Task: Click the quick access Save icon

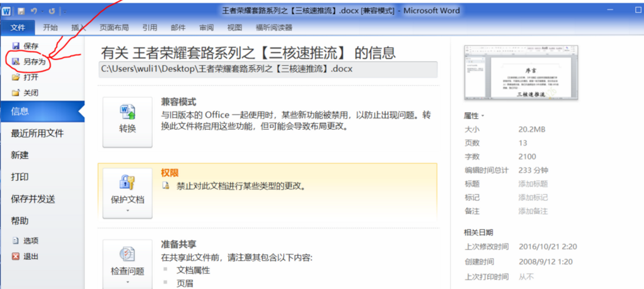Action: click(x=21, y=11)
